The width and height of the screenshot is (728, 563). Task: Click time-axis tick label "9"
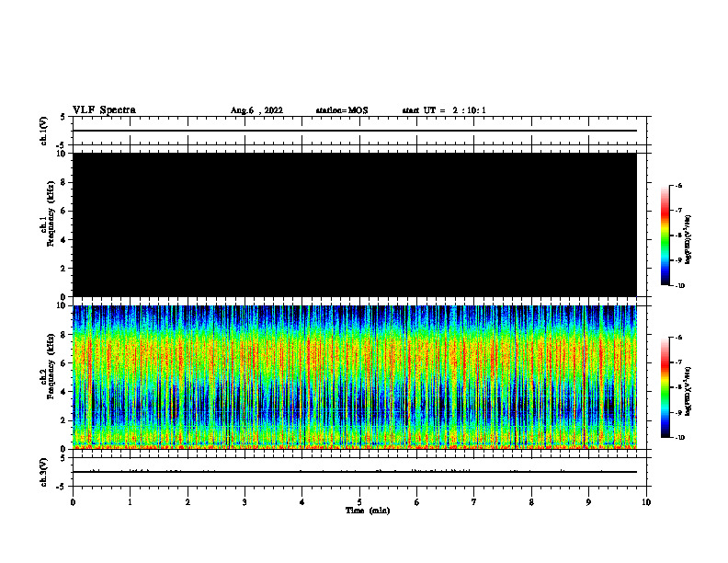click(588, 502)
